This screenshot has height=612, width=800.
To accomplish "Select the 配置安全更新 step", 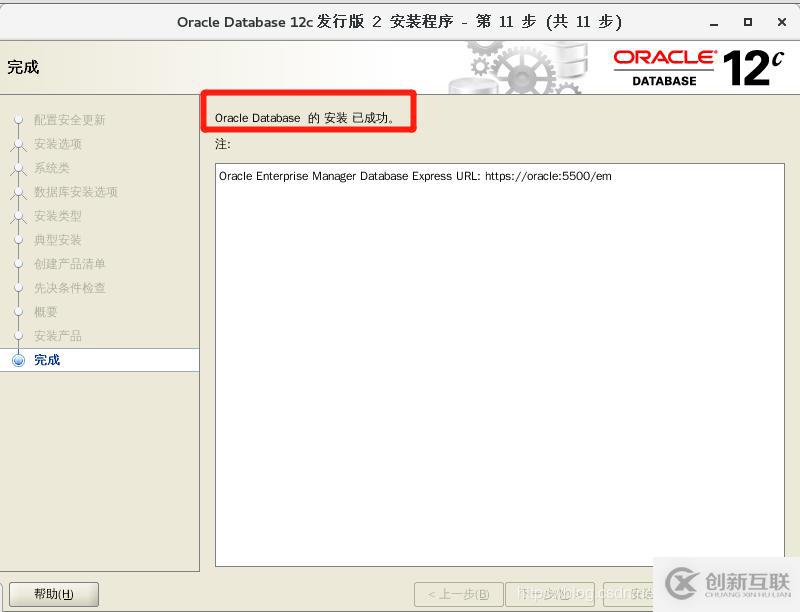I will tap(69, 120).
